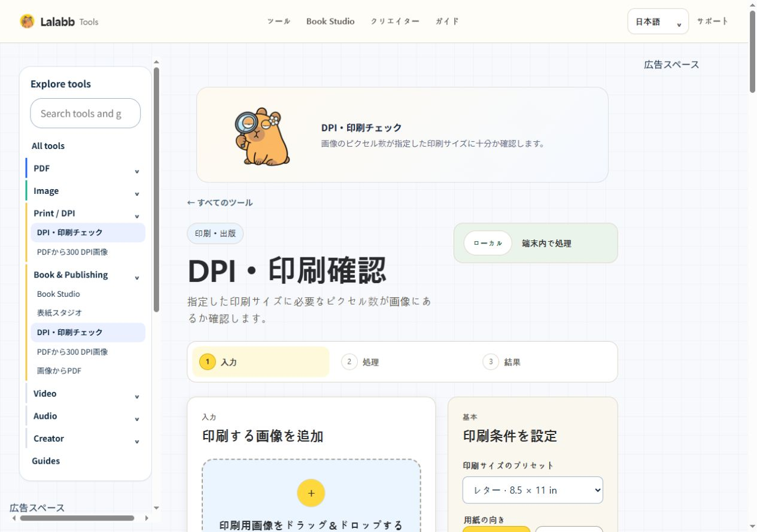Click the sidebar scroll-right arrow
The image size is (757, 532).
point(147,518)
